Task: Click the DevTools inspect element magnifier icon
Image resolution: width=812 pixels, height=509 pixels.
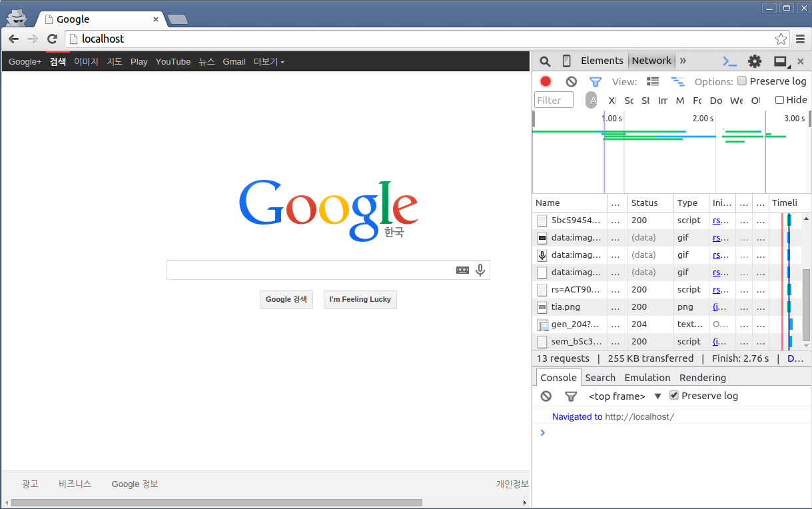Action: click(x=545, y=61)
